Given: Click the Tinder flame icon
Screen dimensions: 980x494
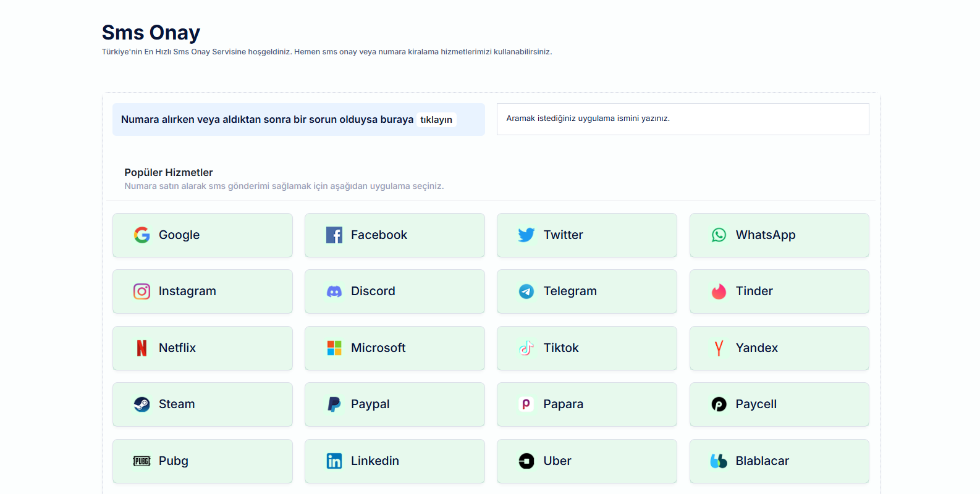Looking at the screenshot, I should [x=719, y=291].
